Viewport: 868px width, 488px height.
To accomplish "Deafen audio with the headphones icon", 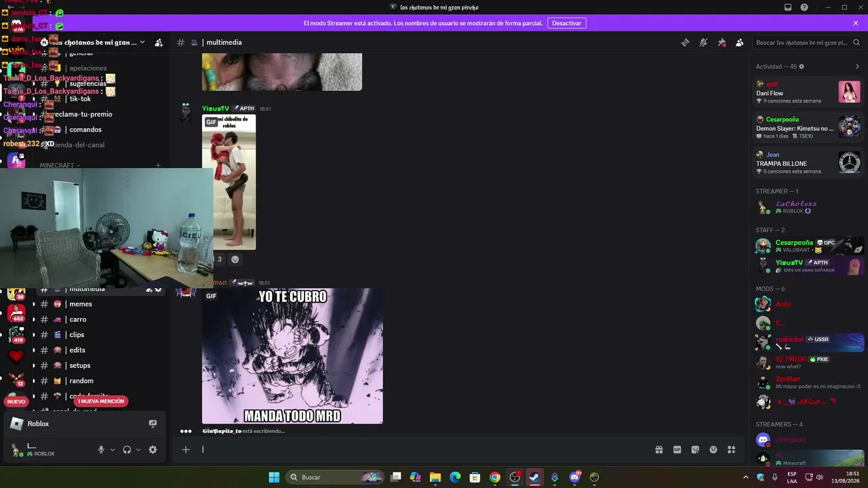I will click(127, 449).
